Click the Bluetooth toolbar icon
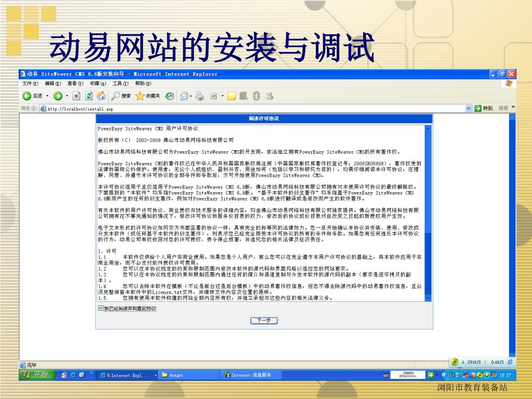 pyautogui.click(x=256, y=96)
